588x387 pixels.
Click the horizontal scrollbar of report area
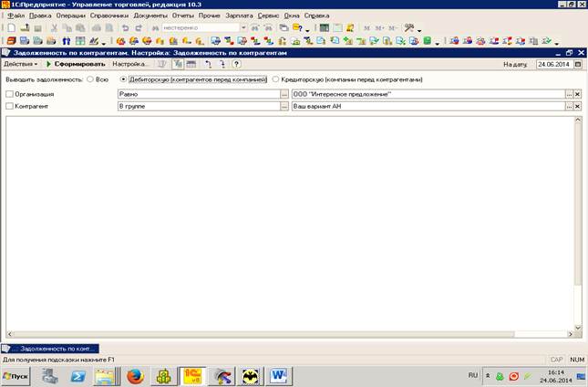[x=263, y=334]
